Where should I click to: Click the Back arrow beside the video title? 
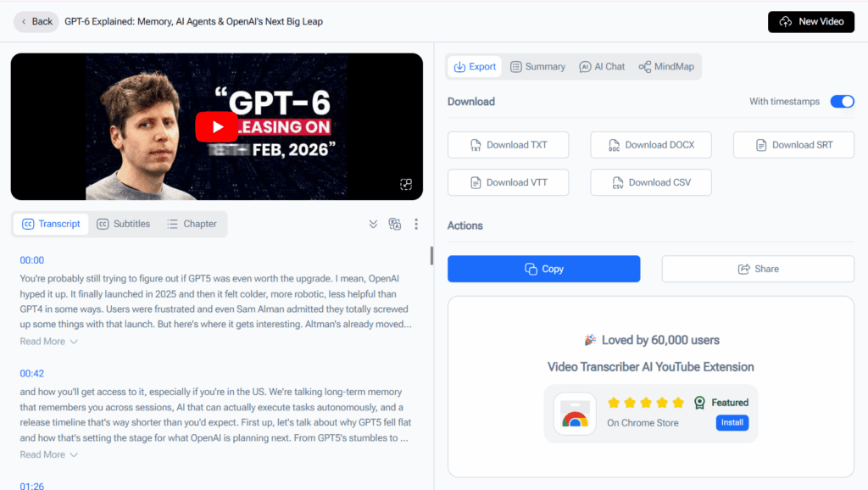23,21
